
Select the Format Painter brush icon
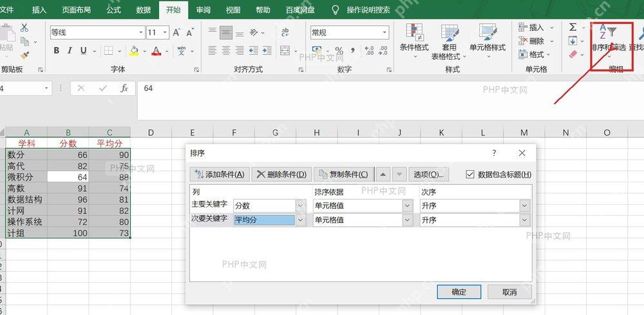[x=24, y=54]
